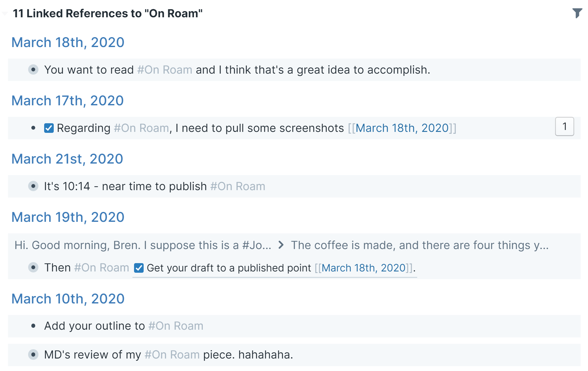Uncheck 'Get your draft to a published point' checkbox
This screenshot has width=588, height=371.
(x=139, y=268)
